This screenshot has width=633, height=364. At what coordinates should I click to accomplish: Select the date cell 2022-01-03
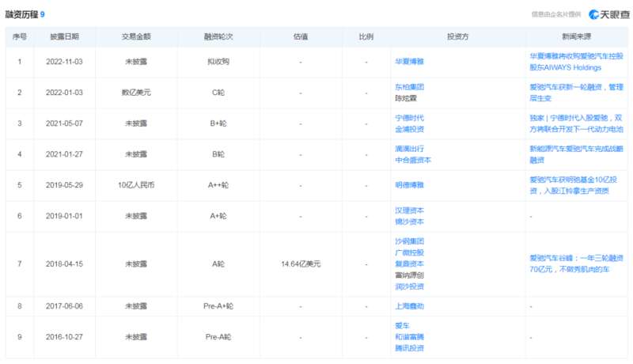click(64, 93)
